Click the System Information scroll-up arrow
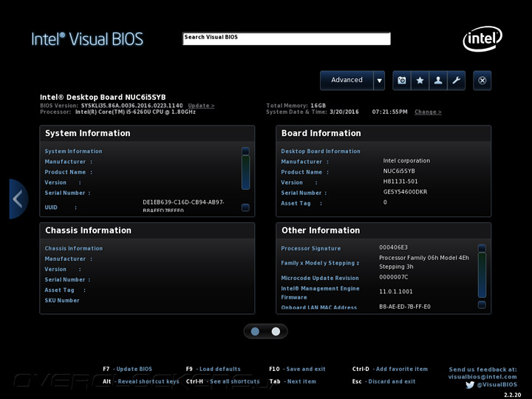This screenshot has width=532, height=399. (x=245, y=151)
